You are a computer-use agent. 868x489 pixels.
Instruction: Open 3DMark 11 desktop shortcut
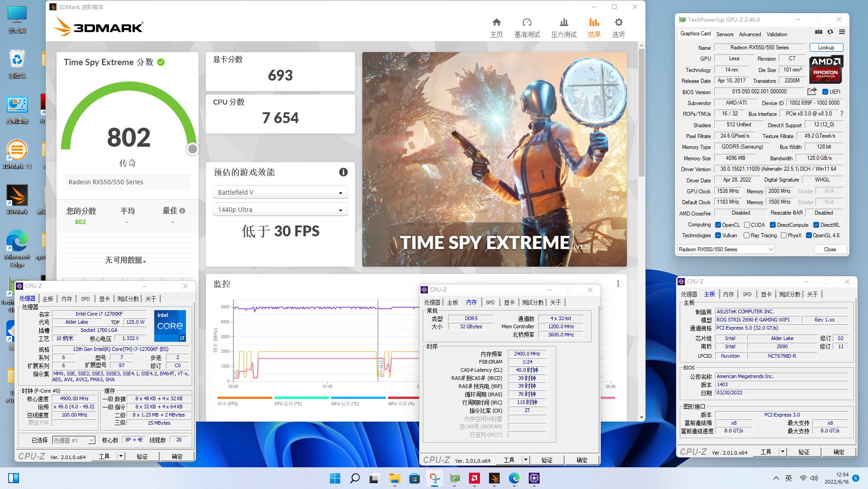pos(17,154)
